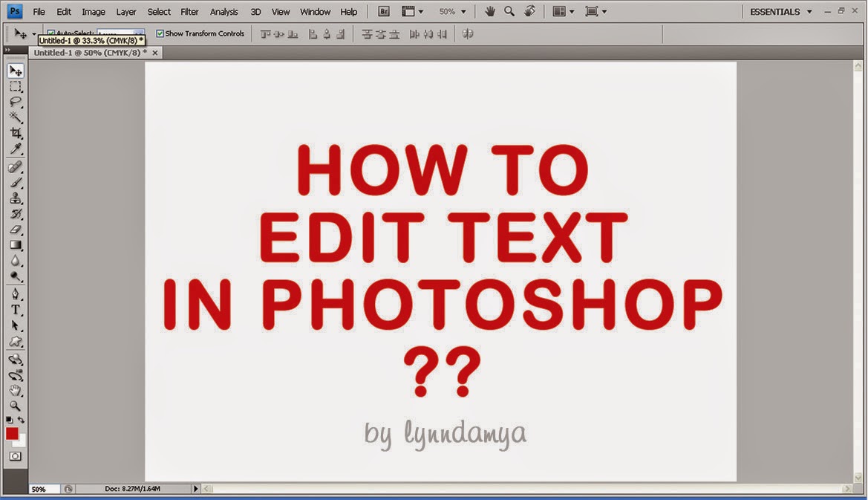
Task: Launch Adobe Bridge from application bar
Action: tap(384, 11)
